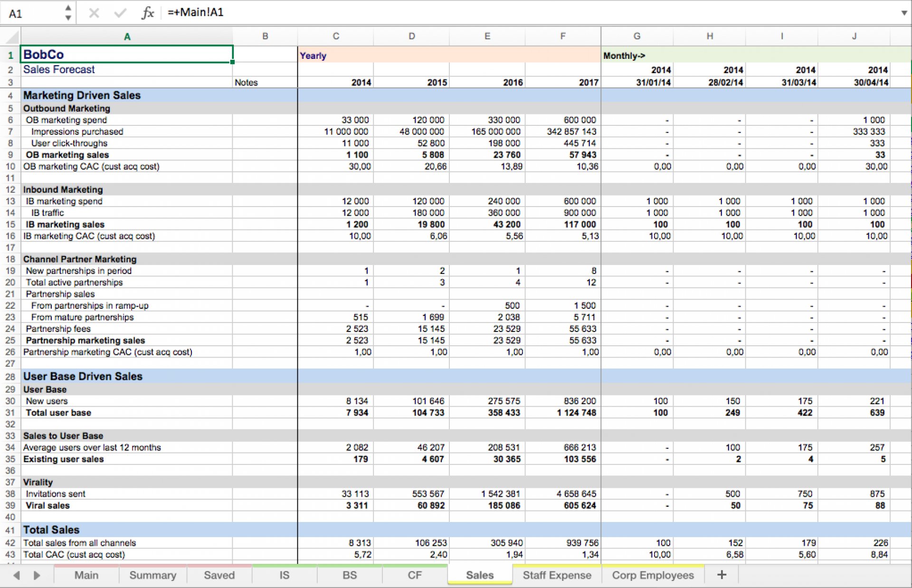Select column A header
912x588 pixels.
tap(127, 37)
